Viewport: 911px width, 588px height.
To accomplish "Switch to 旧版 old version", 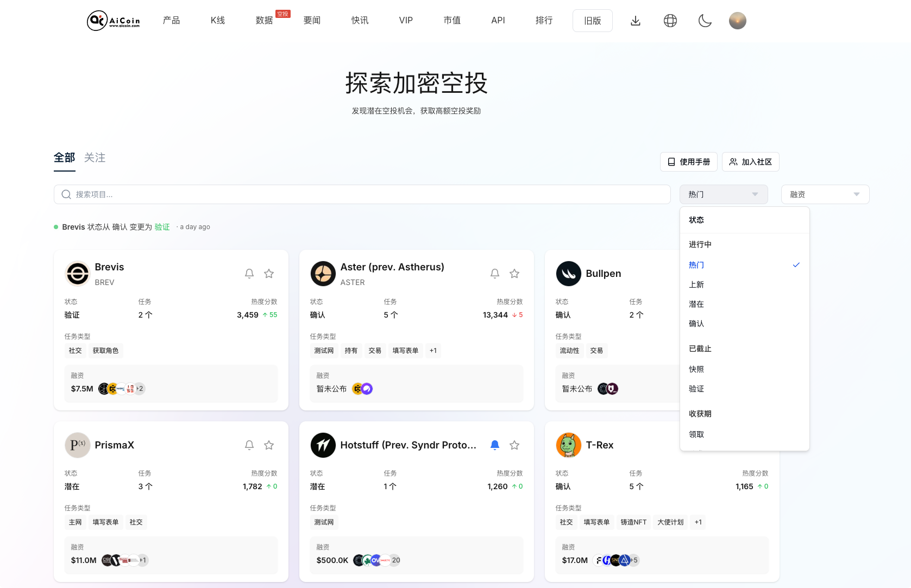I will pyautogui.click(x=592, y=21).
